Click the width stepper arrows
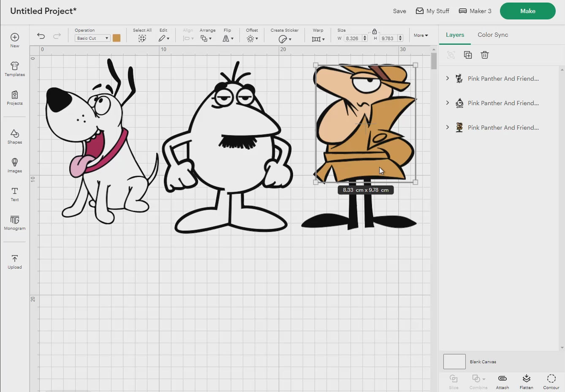 pos(365,38)
